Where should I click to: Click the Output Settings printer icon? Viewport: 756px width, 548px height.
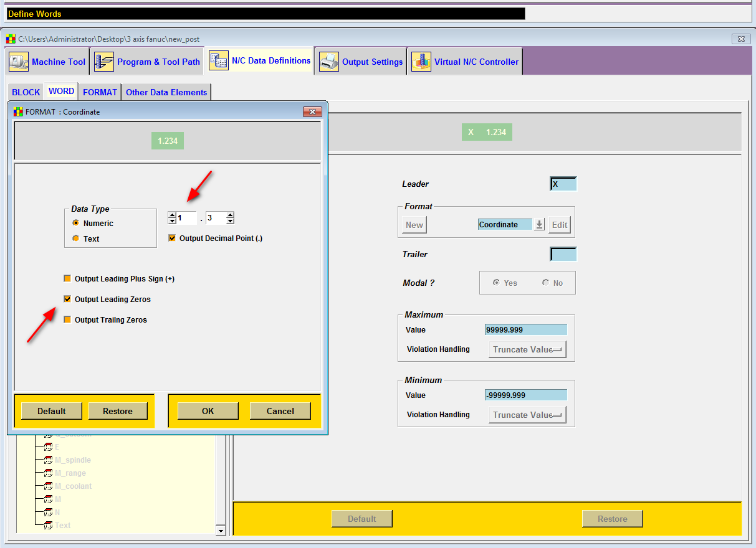pyautogui.click(x=329, y=62)
